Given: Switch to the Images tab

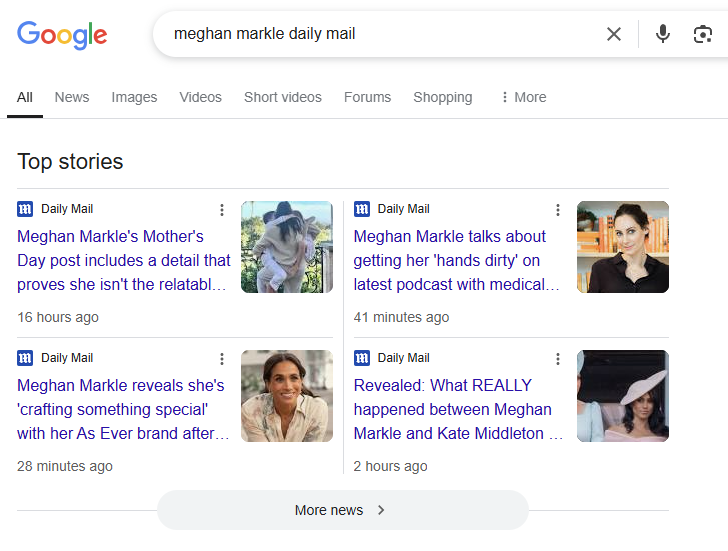Looking at the screenshot, I should pyautogui.click(x=134, y=97).
